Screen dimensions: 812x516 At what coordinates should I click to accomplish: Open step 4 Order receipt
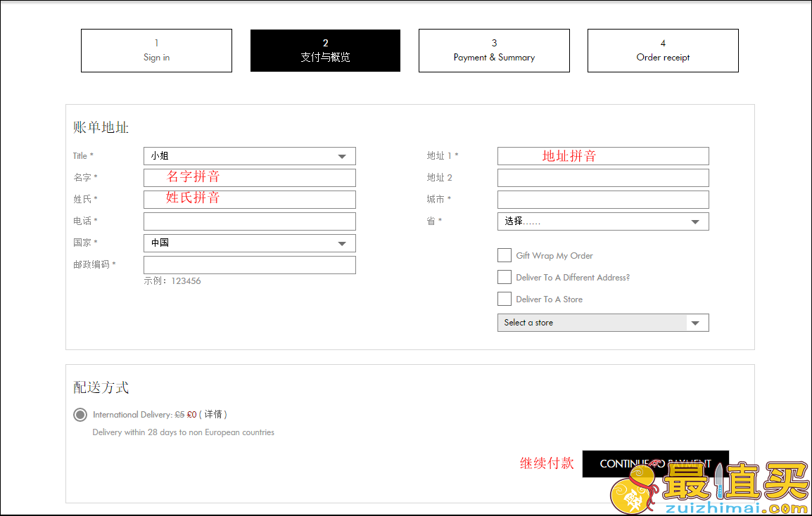(663, 50)
